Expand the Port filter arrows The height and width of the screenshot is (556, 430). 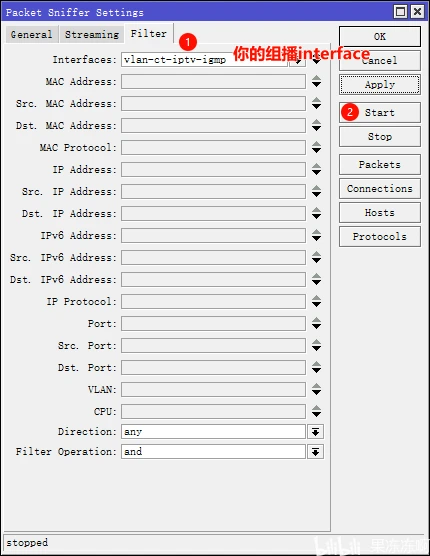pyautogui.click(x=316, y=323)
